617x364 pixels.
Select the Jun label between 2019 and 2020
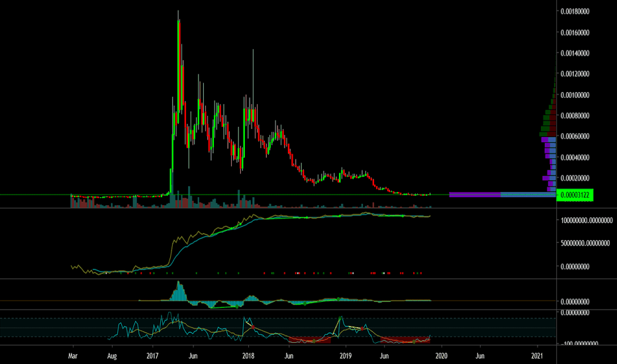click(x=384, y=356)
